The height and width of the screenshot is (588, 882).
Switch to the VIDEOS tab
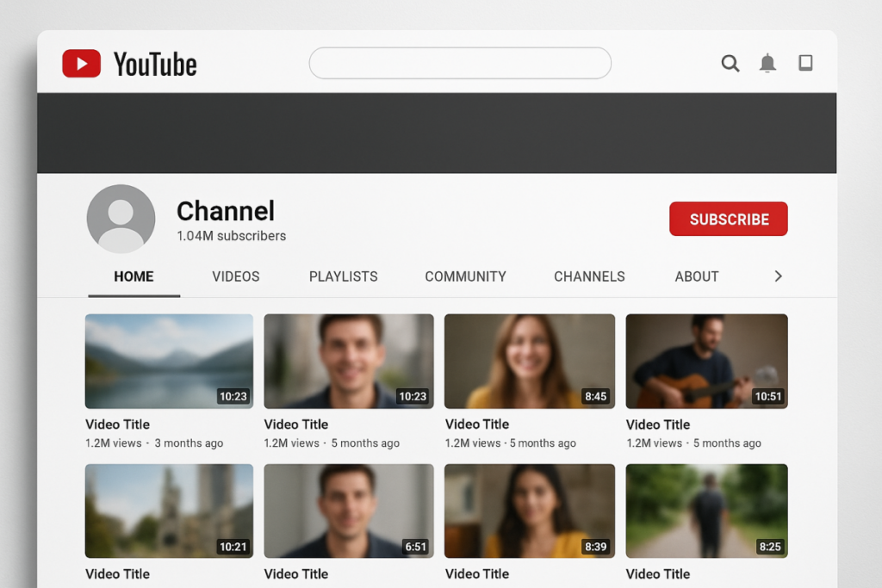236,276
